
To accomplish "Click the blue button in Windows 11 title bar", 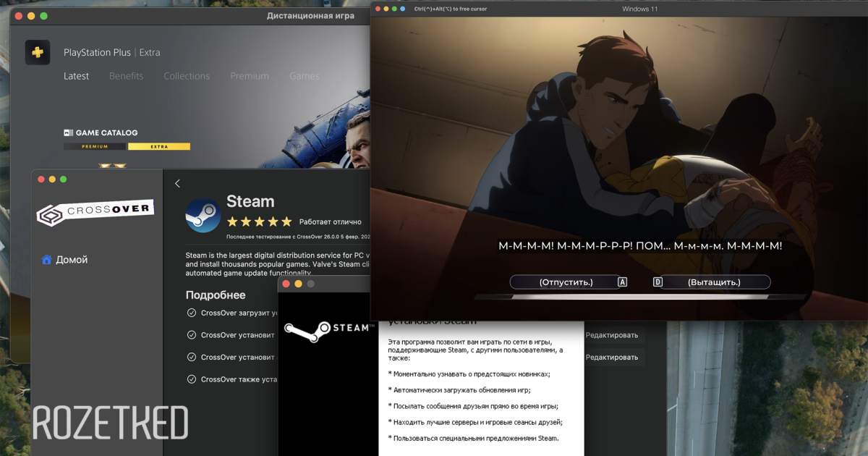I will point(403,9).
